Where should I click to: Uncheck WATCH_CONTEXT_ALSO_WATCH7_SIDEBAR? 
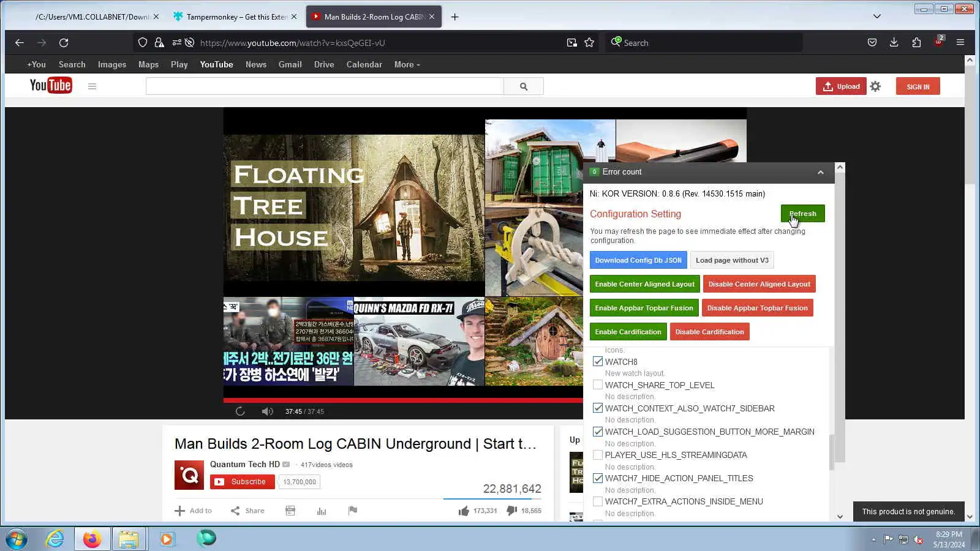pos(598,408)
